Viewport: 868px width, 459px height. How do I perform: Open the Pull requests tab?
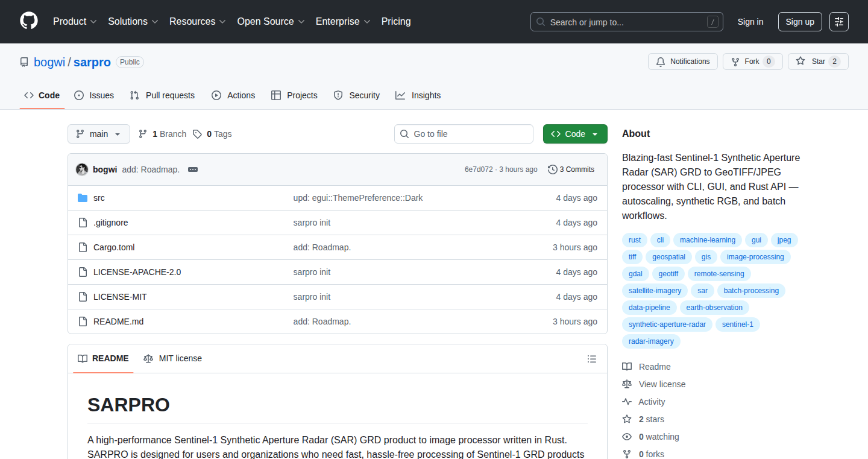pyautogui.click(x=163, y=95)
